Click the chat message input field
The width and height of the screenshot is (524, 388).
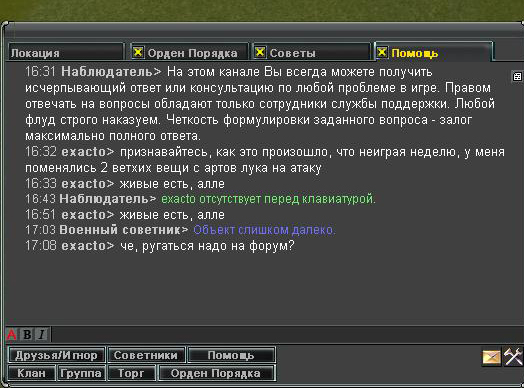click(287, 334)
